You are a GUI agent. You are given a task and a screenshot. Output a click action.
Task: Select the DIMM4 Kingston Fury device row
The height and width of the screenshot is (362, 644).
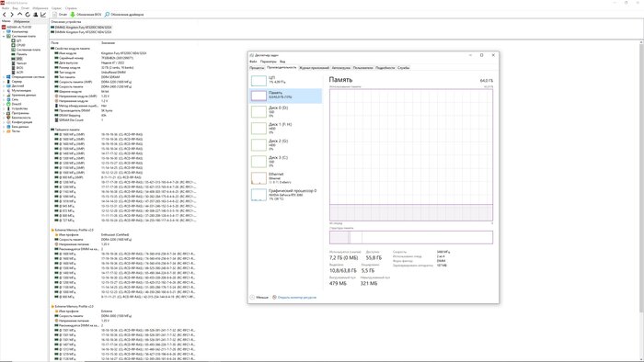[81, 31]
